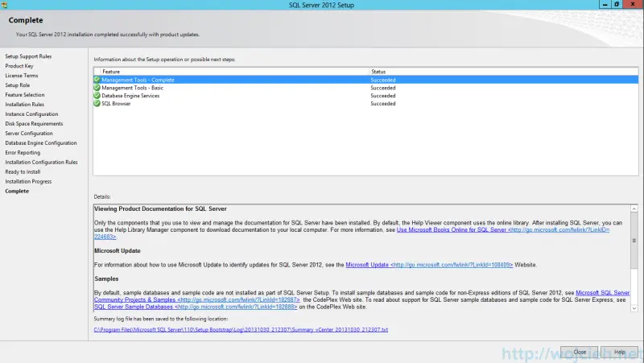Screen dimensions: 644x363
Task: Click Database Engine Configuration step
Action: [x=41, y=143]
